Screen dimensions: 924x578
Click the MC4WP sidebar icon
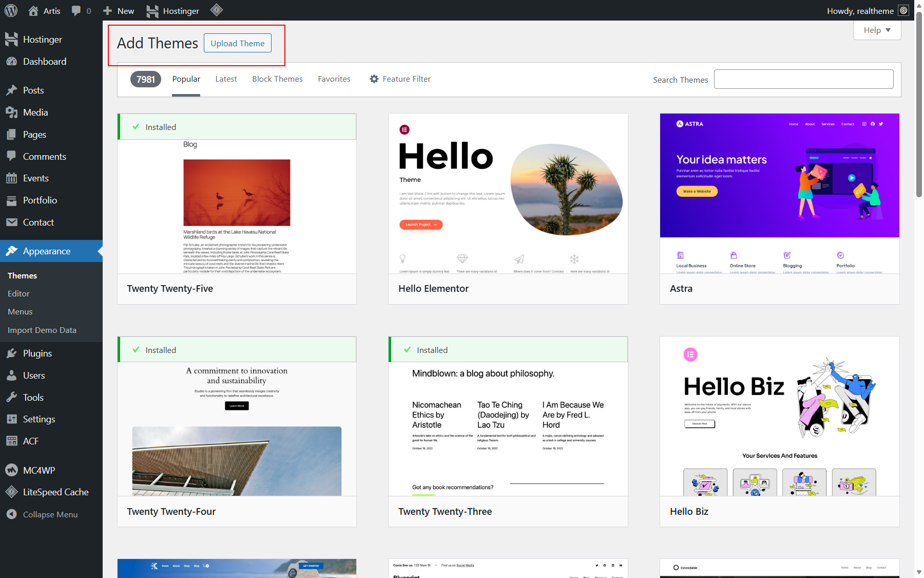click(11, 470)
